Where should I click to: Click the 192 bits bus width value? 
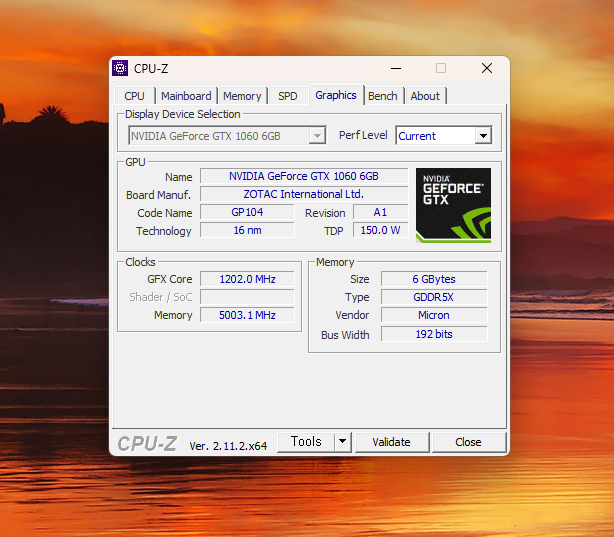pos(434,334)
